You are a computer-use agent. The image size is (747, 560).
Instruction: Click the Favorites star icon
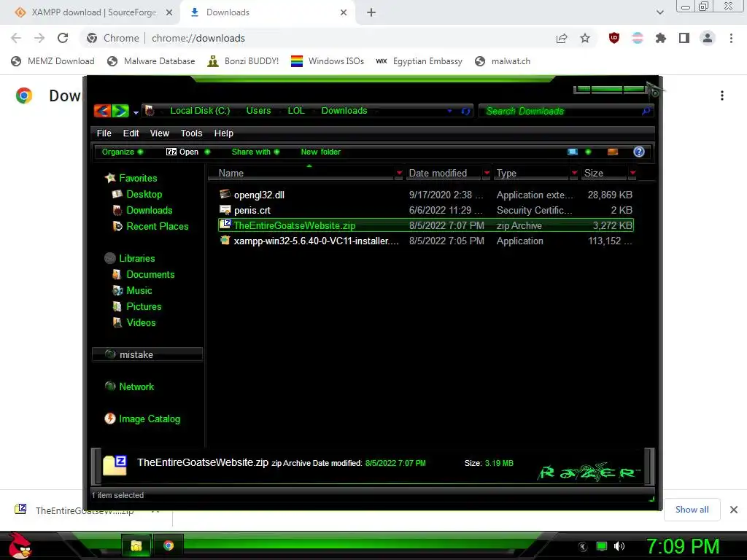(x=110, y=178)
